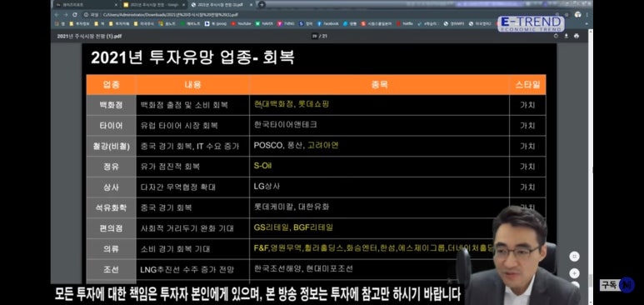The height and width of the screenshot is (305, 644).
Task: Click the 현대백화점, 롯데쇼핑 cell
Action: pyautogui.click(x=379, y=105)
